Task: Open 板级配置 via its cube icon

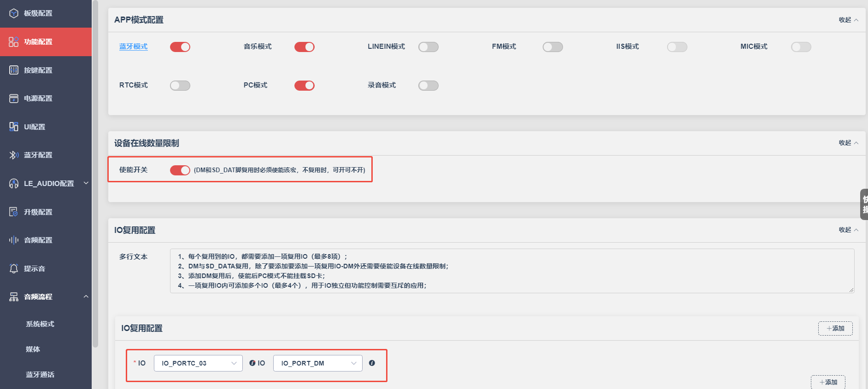Action: point(14,13)
